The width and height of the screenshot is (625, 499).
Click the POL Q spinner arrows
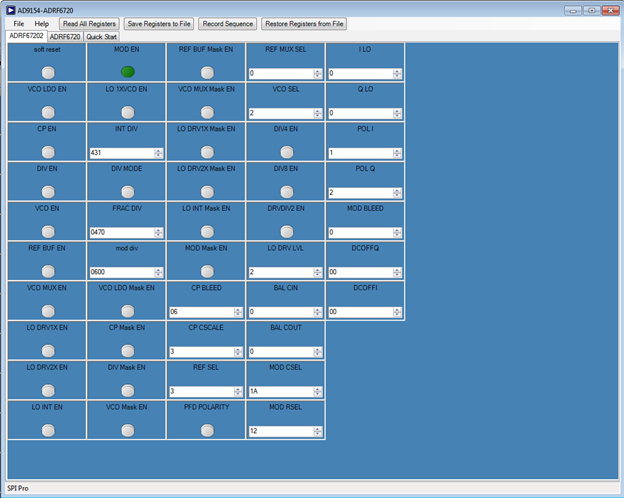click(x=397, y=193)
